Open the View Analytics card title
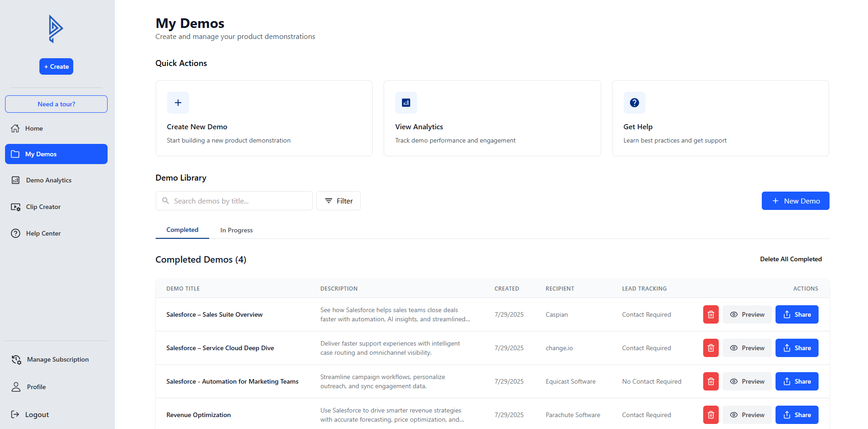The image size is (868, 429). pyautogui.click(x=419, y=127)
